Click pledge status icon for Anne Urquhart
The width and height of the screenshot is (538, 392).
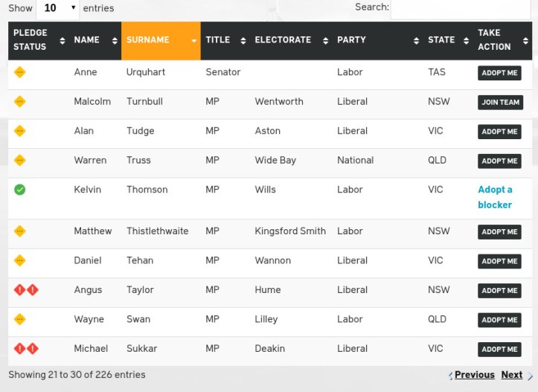pos(20,72)
